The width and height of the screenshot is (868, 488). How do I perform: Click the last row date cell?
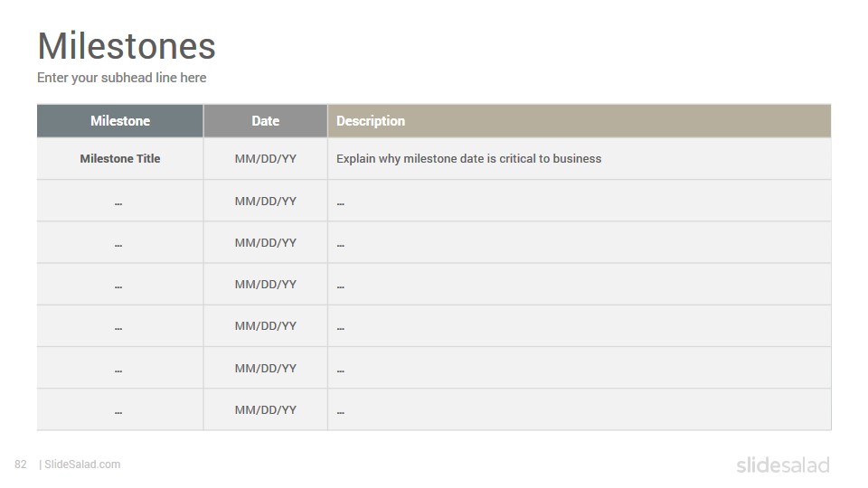[x=266, y=410]
